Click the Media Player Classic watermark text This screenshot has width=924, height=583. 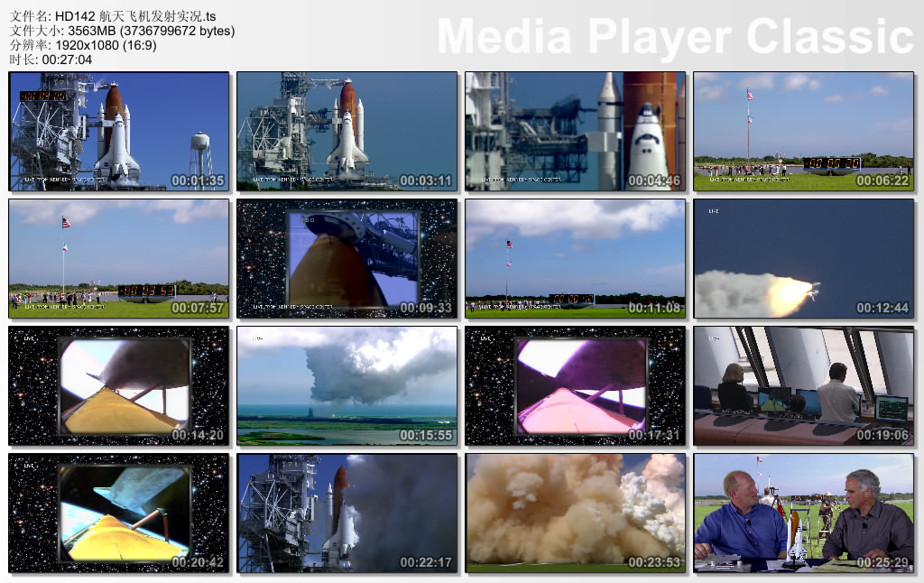point(675,37)
